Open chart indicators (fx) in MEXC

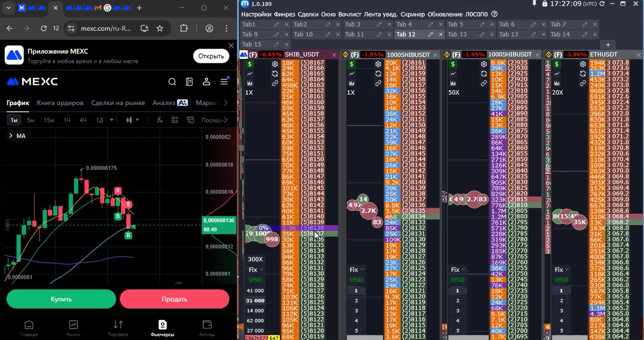[159, 120]
